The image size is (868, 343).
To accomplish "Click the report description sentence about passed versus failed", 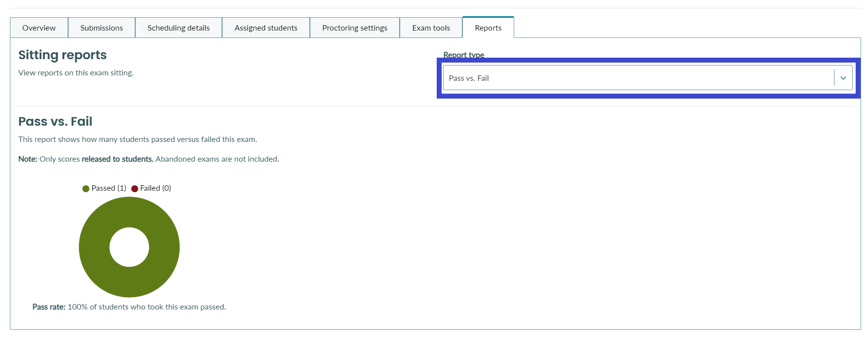I will point(138,139).
